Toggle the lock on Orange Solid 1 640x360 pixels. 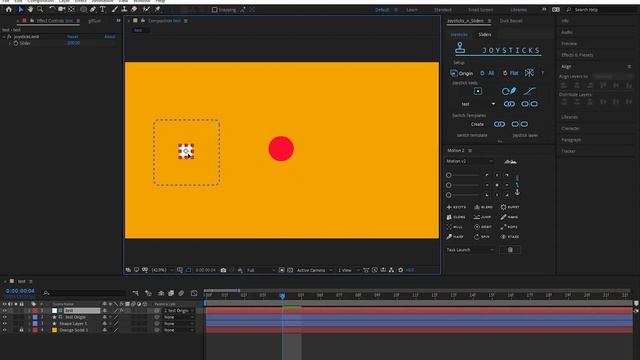[22, 330]
